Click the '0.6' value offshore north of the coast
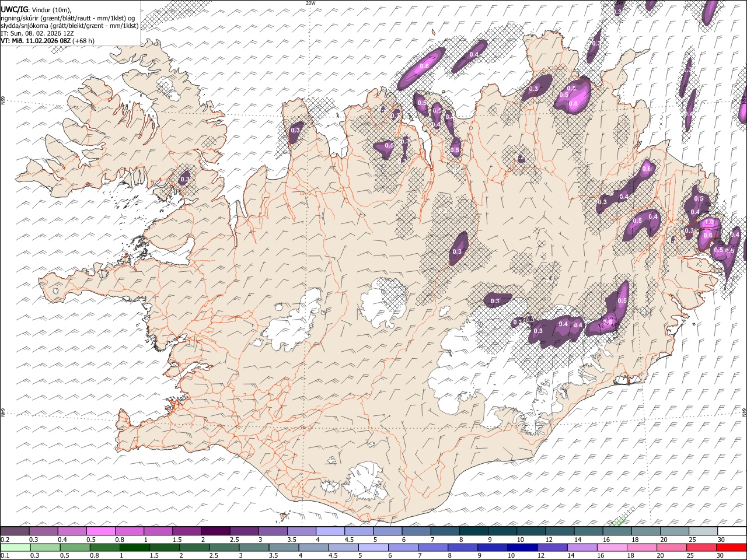The width and height of the screenshot is (747, 560). click(424, 66)
